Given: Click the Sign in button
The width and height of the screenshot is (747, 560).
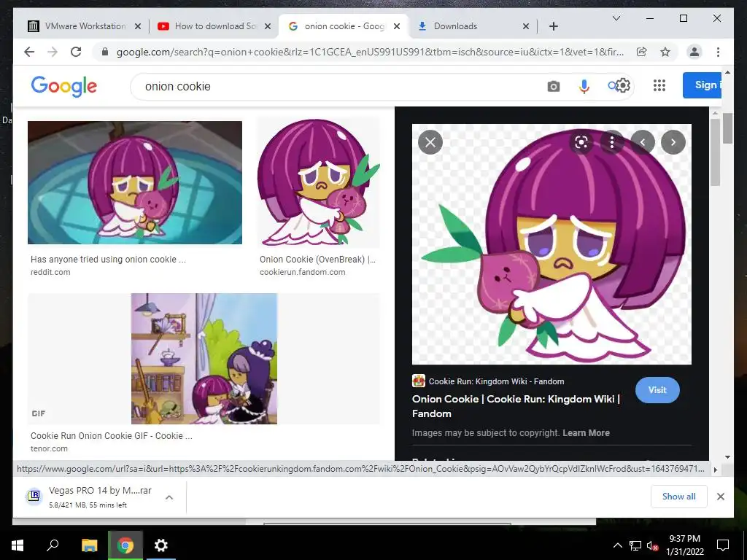Looking at the screenshot, I should 703,85.
